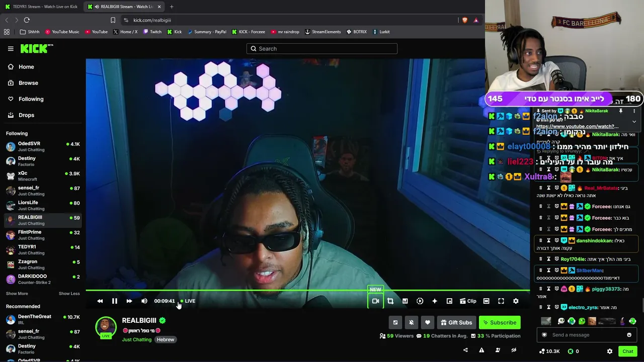Open the Brave Shields icon
The height and width of the screenshot is (362, 644).
[x=464, y=20]
